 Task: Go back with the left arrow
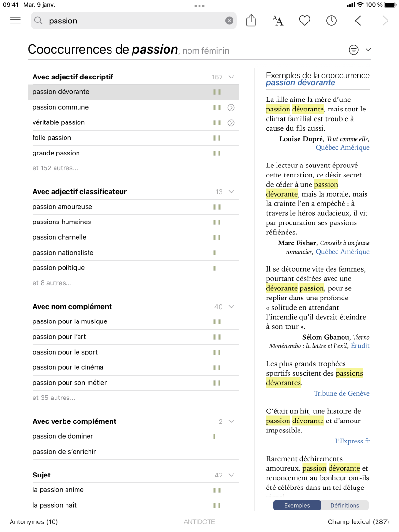[x=358, y=21]
